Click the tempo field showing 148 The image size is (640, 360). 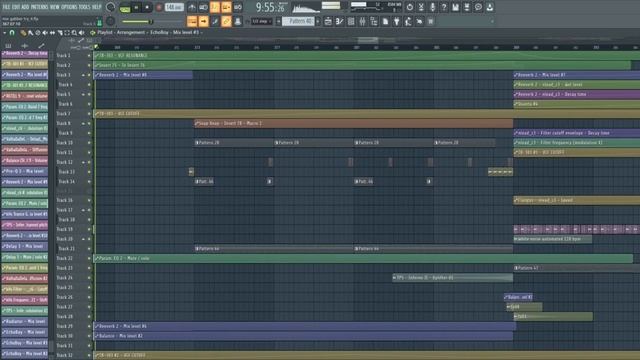174,7
